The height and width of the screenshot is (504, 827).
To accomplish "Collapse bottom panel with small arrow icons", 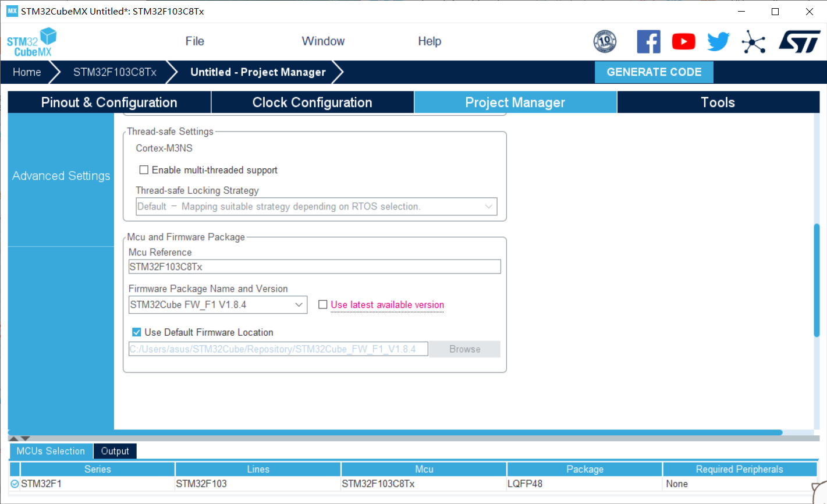I will pyautogui.click(x=19, y=438).
